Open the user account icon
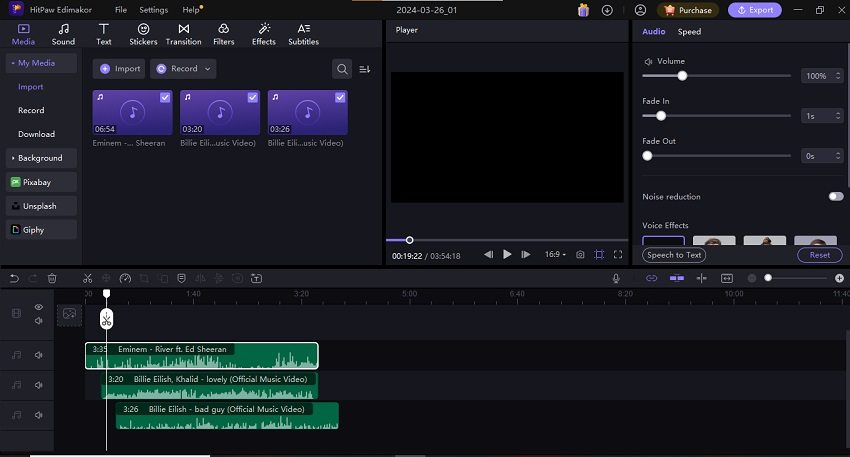This screenshot has height=457, width=850. click(640, 10)
